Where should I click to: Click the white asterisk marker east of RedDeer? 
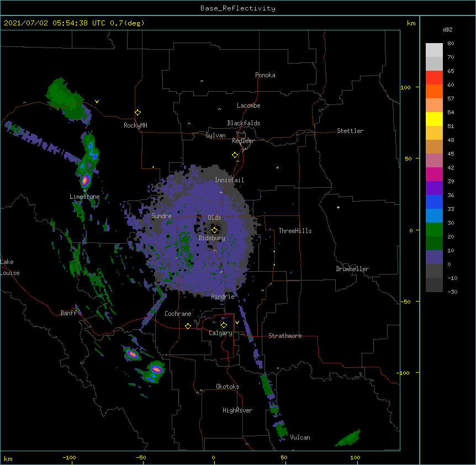[277, 167]
